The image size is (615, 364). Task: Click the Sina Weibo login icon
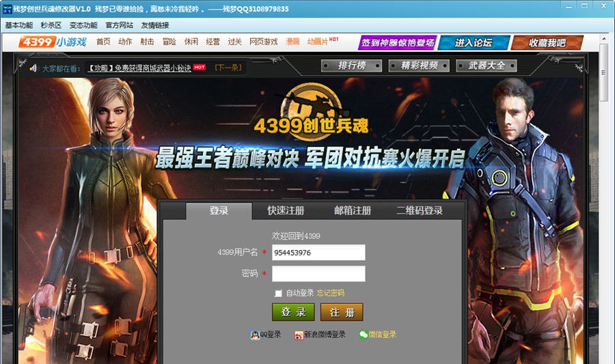tap(299, 335)
